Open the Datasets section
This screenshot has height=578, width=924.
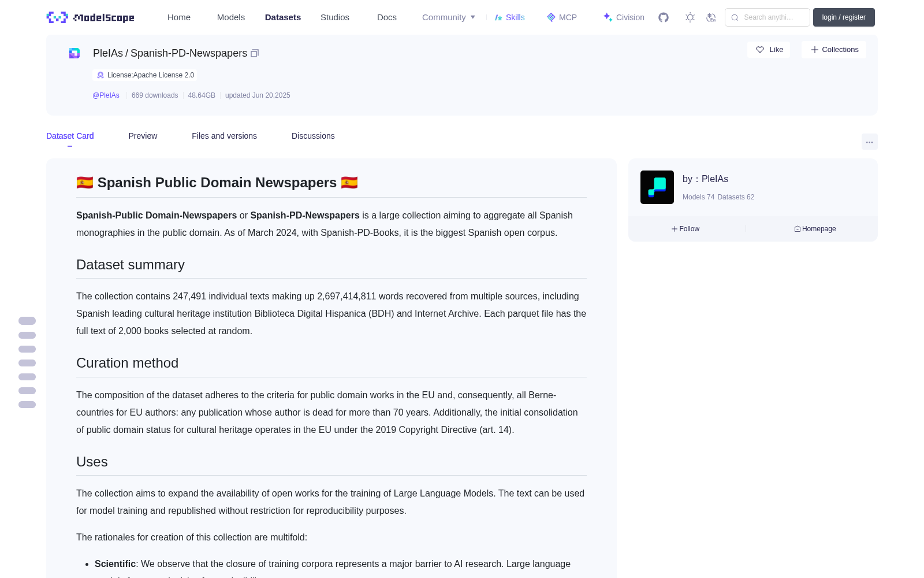click(x=283, y=17)
